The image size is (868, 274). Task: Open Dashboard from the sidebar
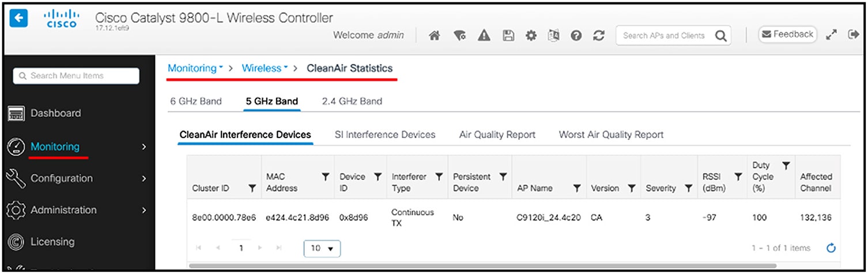[x=56, y=113]
